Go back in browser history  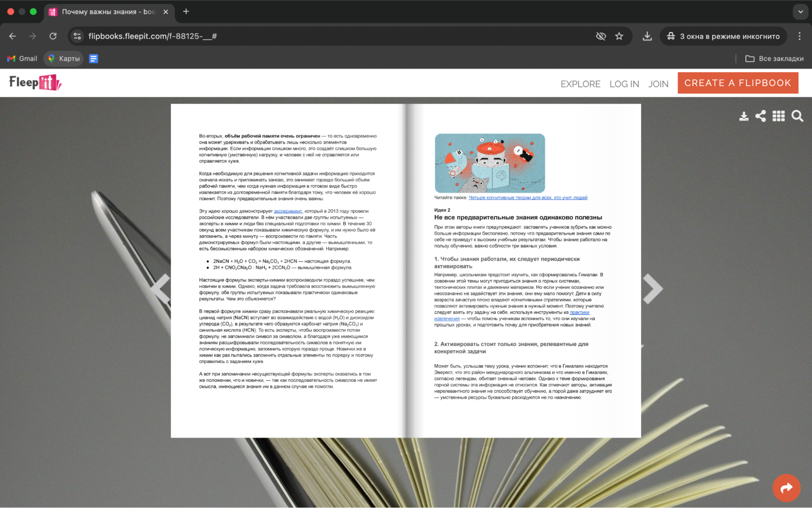(13, 36)
